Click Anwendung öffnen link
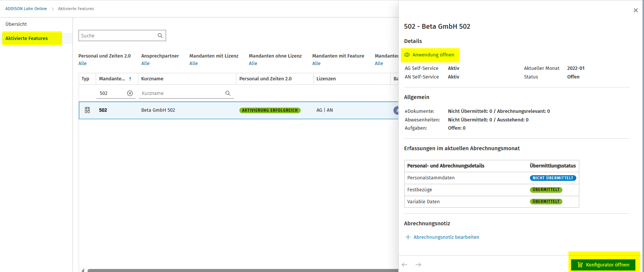Viewport: 644px width, 272px height. click(x=433, y=55)
